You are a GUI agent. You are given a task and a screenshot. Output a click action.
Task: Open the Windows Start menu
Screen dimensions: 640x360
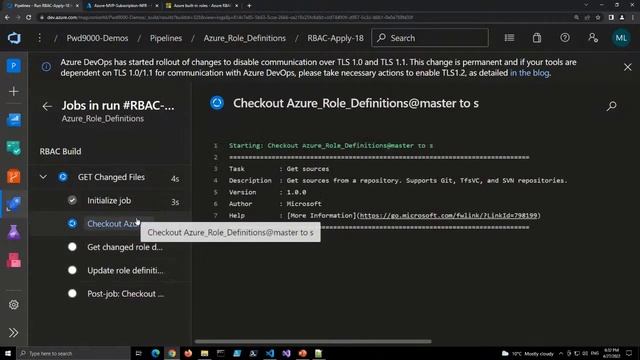[x=8, y=353]
